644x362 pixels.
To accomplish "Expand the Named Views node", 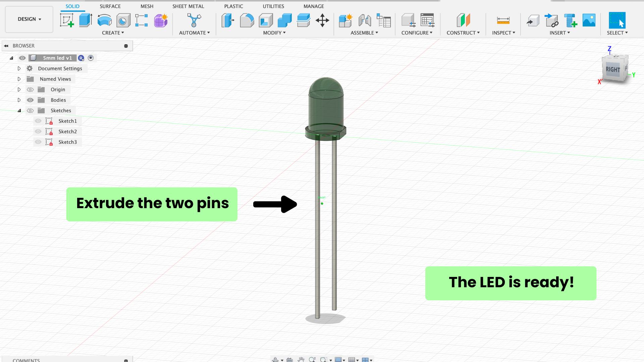I will [19, 79].
